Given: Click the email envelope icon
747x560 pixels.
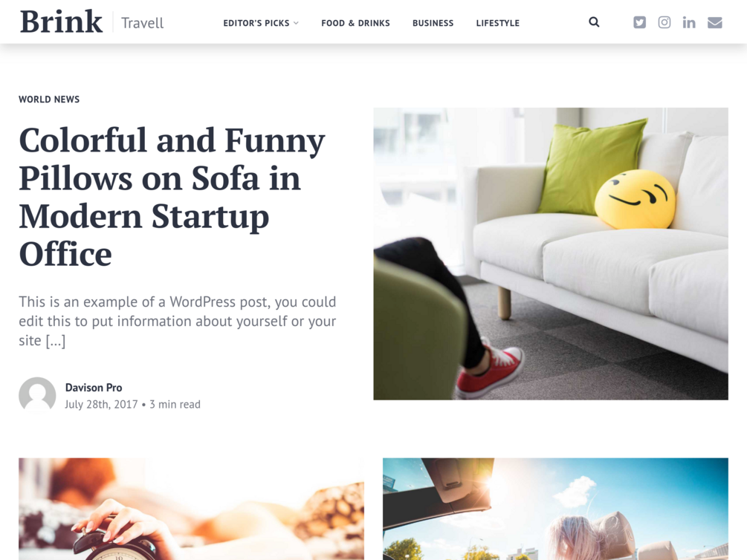Looking at the screenshot, I should 714,22.
